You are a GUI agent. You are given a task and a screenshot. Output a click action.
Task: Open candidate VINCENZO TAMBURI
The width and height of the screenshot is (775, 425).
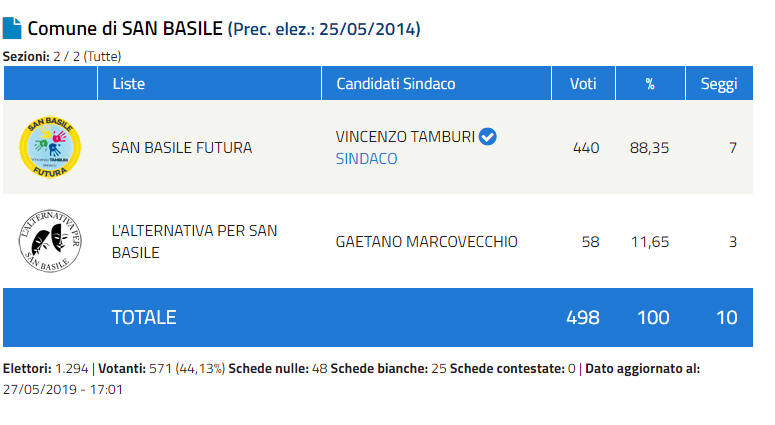pyautogui.click(x=405, y=136)
